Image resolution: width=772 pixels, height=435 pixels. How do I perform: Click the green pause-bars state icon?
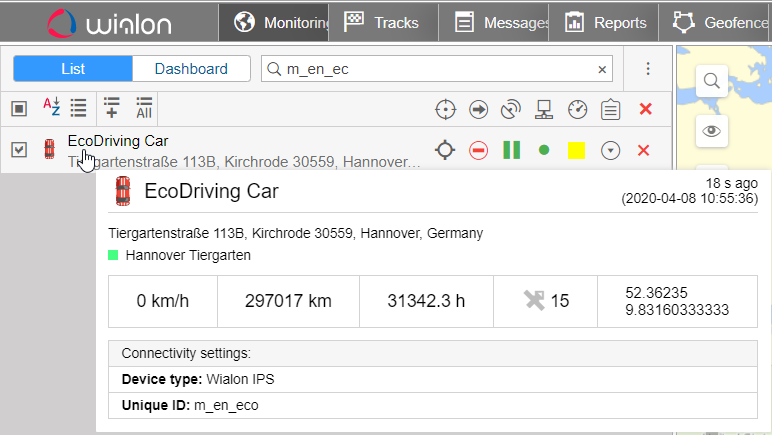point(511,150)
